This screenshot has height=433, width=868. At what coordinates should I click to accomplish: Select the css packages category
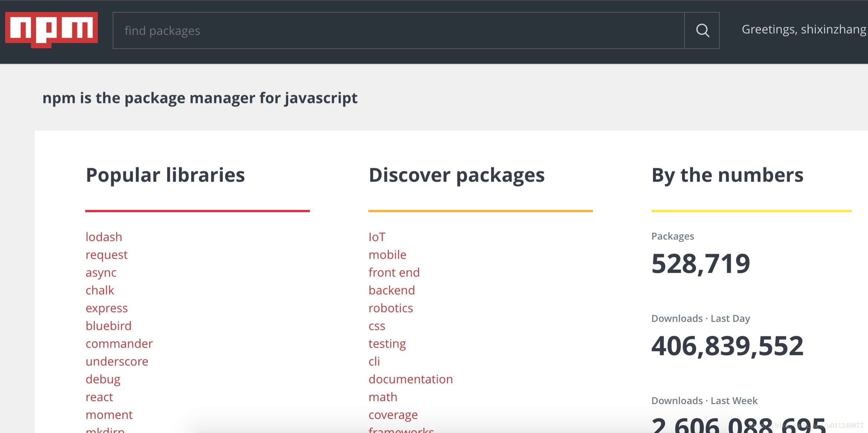(377, 325)
